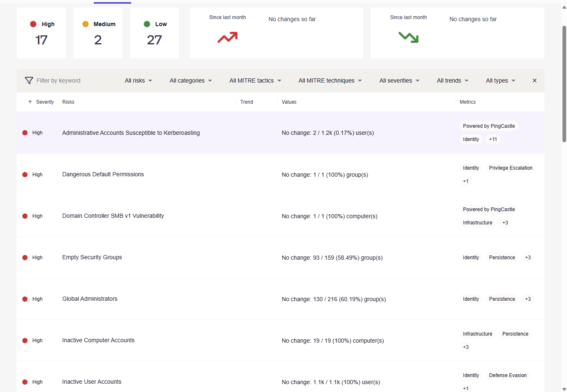Screen dimensions: 567x392
Task: Open the Inactive User Accounts risk
Action: point(92,382)
